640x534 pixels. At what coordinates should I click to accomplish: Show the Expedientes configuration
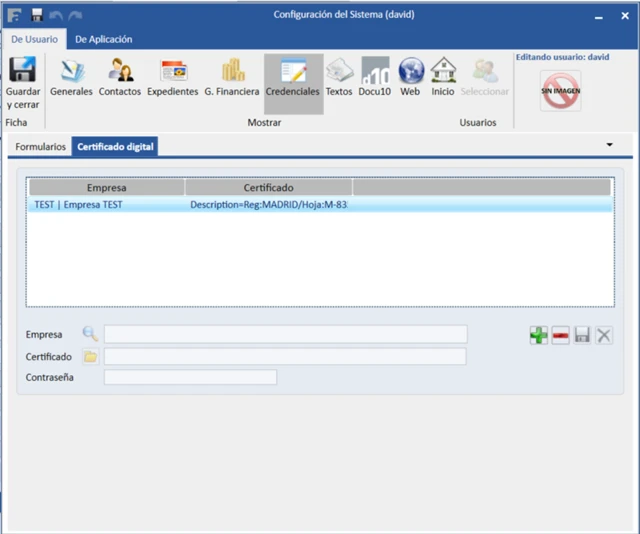pos(173,78)
